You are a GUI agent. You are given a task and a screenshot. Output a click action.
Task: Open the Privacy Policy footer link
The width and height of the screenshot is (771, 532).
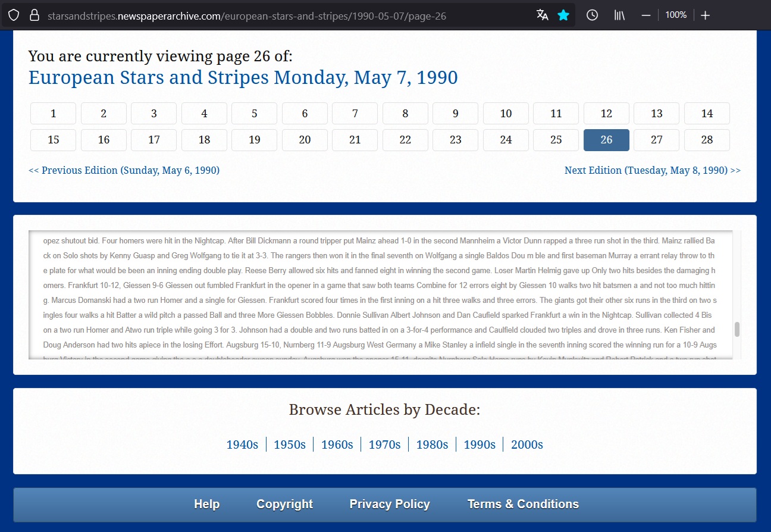390,504
